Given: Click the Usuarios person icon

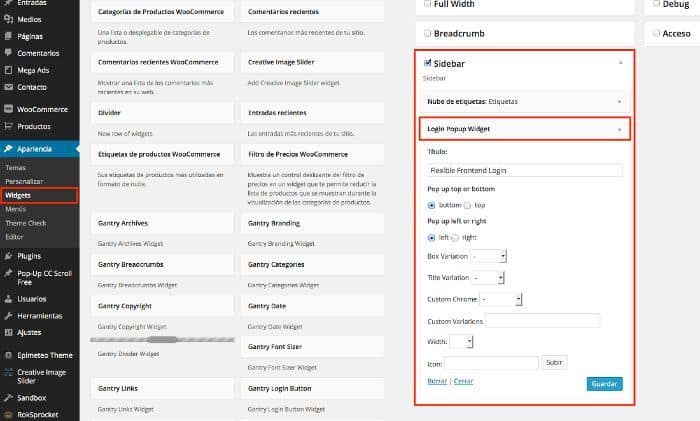Looking at the screenshot, I should (x=8, y=299).
